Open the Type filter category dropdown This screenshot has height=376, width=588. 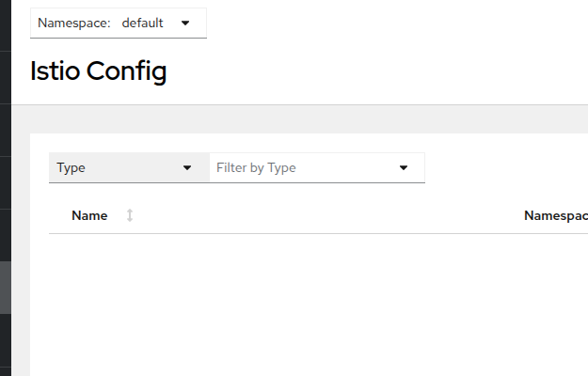click(x=129, y=167)
